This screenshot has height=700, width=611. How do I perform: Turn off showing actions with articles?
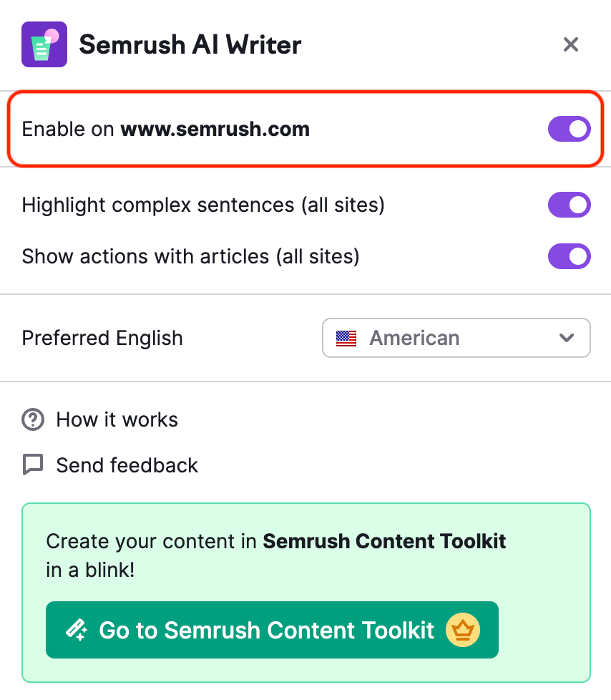click(x=569, y=256)
